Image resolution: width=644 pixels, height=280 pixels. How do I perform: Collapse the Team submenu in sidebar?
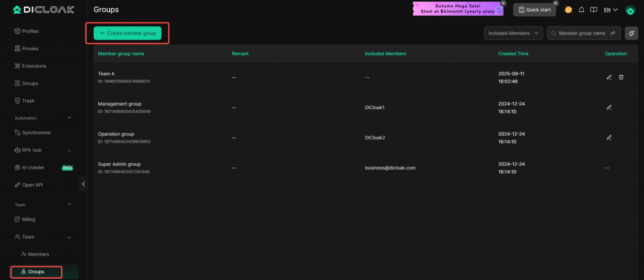tap(69, 237)
